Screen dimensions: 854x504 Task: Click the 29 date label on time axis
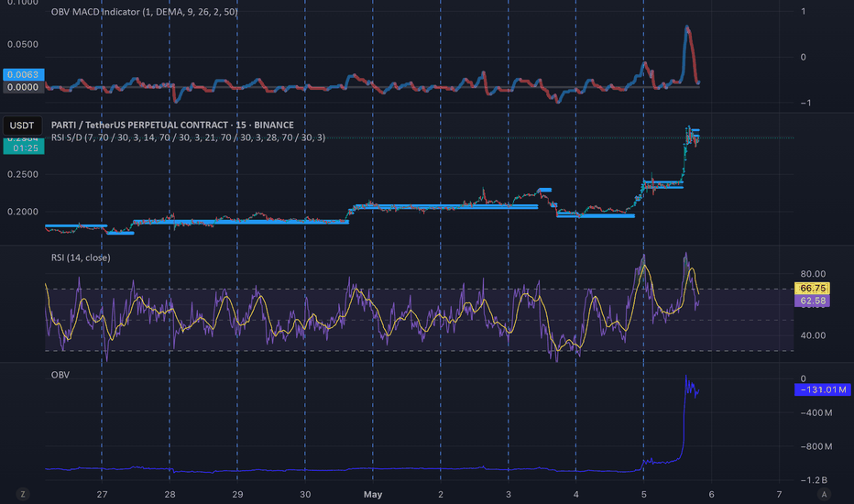pyautogui.click(x=237, y=494)
